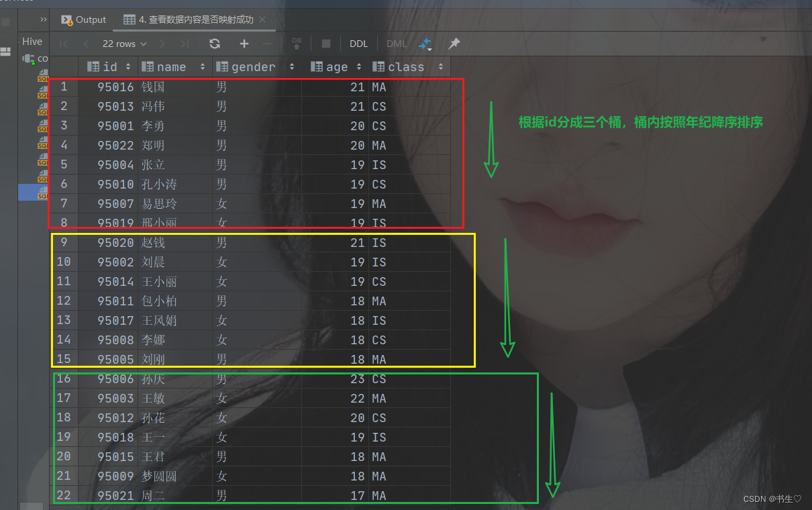
Task: Click the id cell 95022
Action: (108, 145)
